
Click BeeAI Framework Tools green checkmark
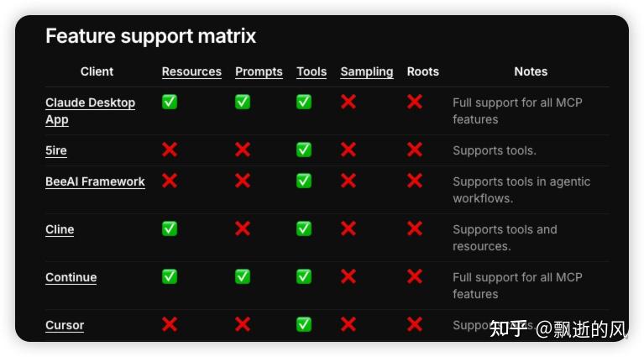point(304,181)
